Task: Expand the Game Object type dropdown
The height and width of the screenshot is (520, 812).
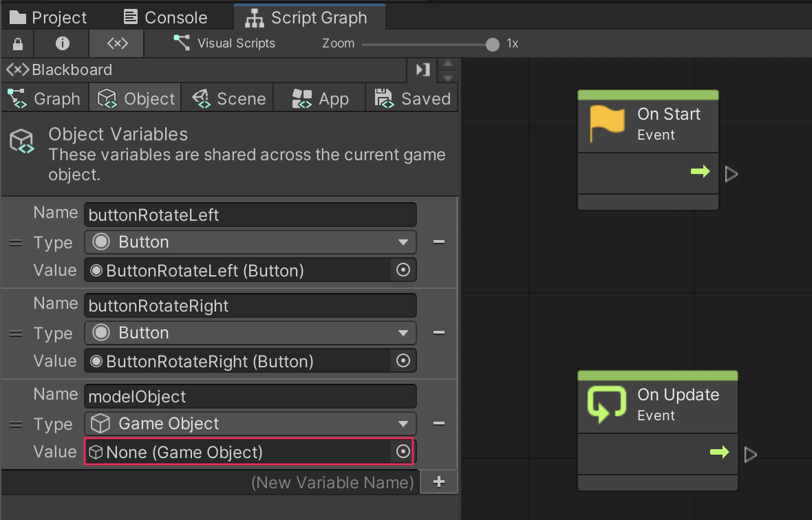Action: pyautogui.click(x=250, y=424)
